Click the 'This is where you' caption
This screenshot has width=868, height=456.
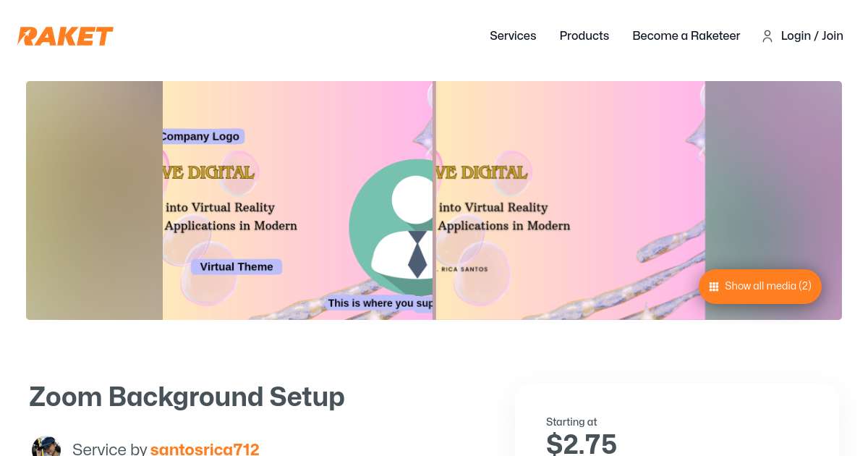380,303
